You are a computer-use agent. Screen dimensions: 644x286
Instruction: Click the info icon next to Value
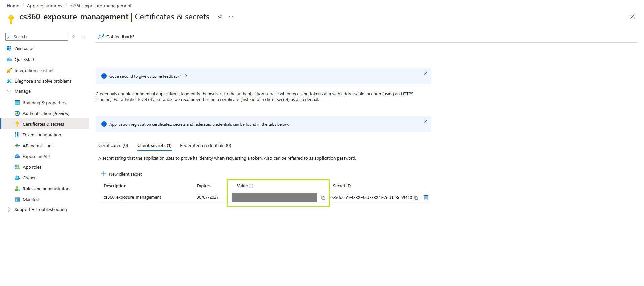(x=251, y=186)
